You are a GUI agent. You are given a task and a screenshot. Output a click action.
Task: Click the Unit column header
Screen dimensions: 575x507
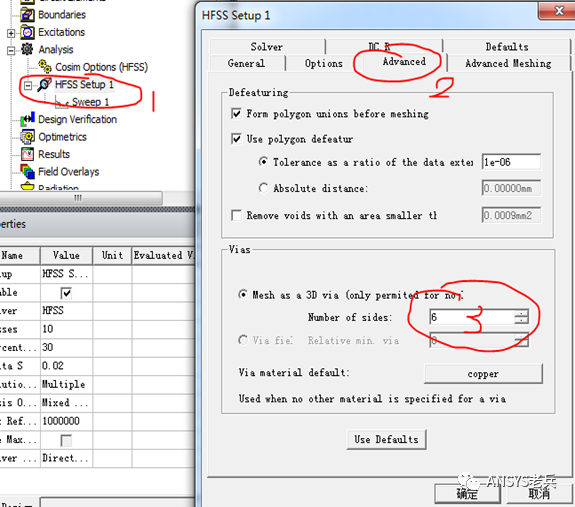[x=112, y=256]
